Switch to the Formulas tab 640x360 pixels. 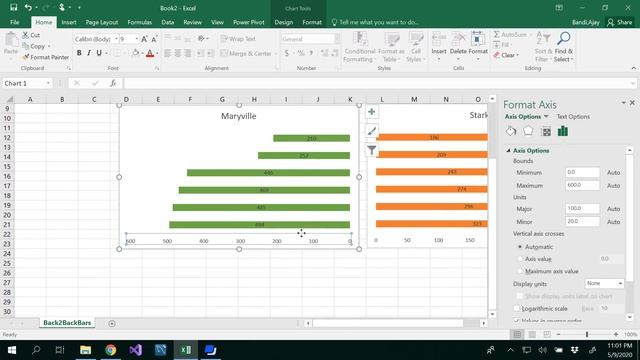coord(140,22)
